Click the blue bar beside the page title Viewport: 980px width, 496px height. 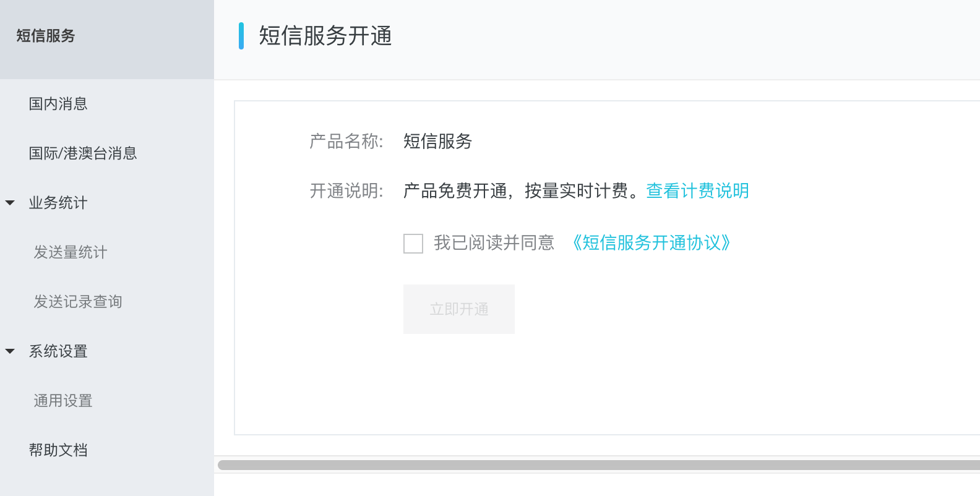(241, 35)
